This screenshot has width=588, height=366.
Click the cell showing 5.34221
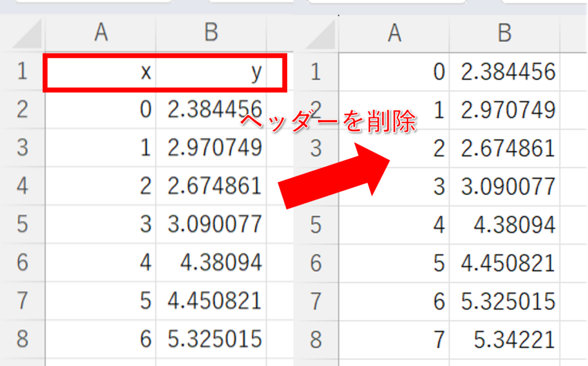click(504, 339)
